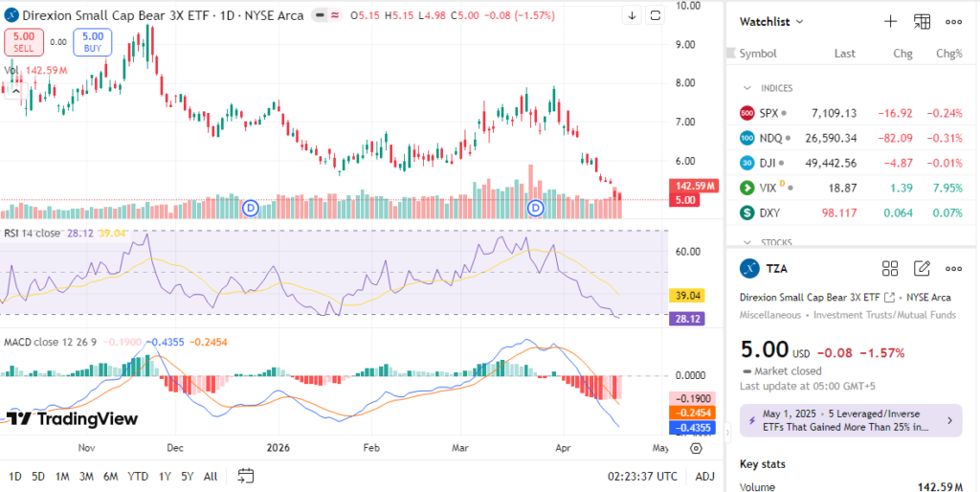The height and width of the screenshot is (492, 980).
Task: Open the Watchlist name dropdown
Action: click(771, 21)
